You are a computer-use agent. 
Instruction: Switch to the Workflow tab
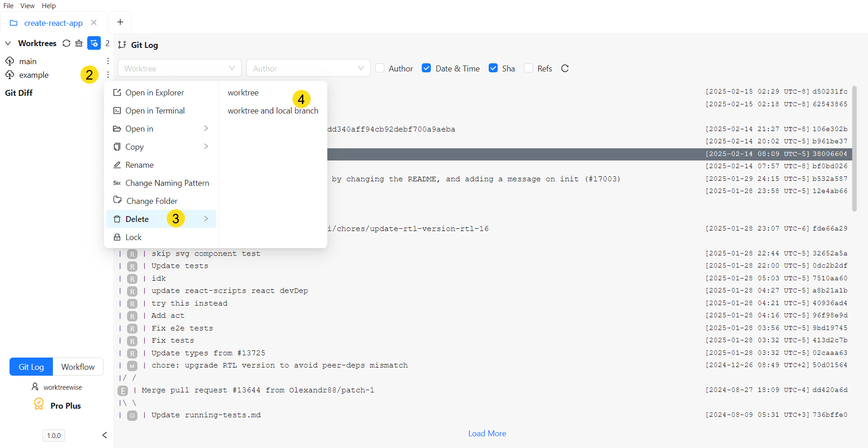tap(78, 367)
